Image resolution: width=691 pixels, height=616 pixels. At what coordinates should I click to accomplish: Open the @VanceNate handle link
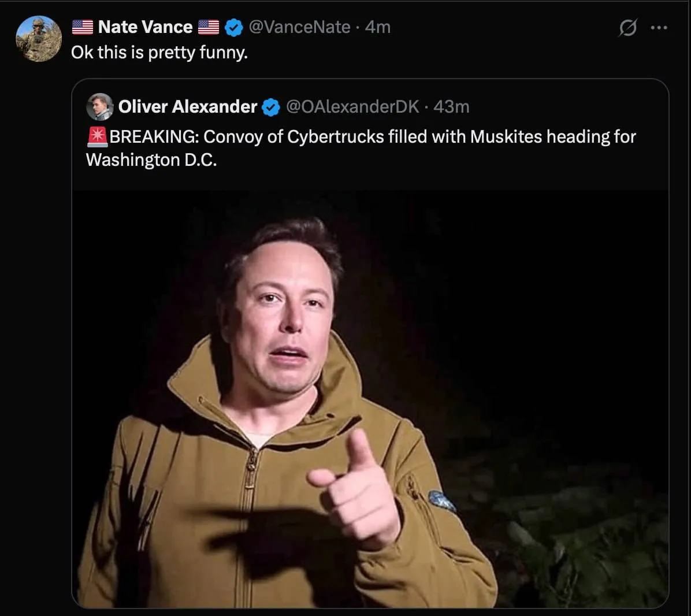coord(299,27)
